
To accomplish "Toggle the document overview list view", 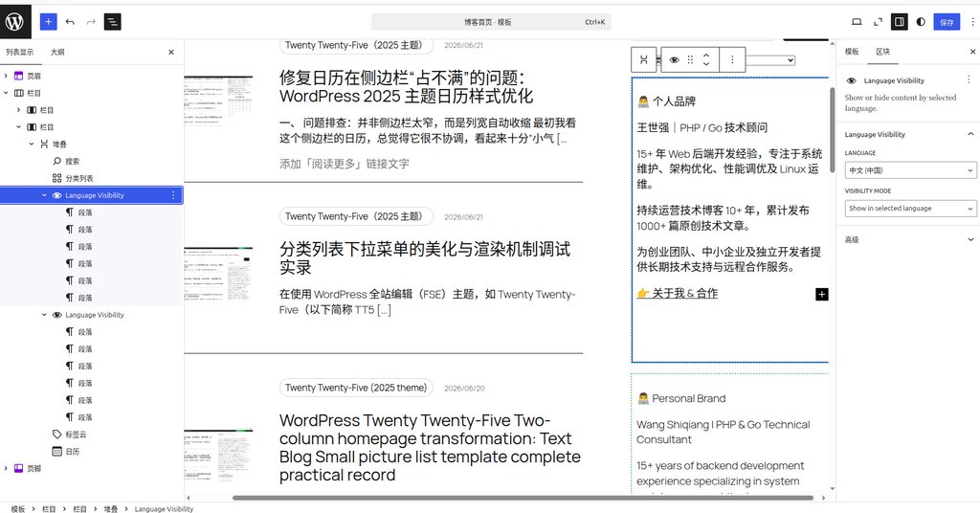I will point(113,22).
